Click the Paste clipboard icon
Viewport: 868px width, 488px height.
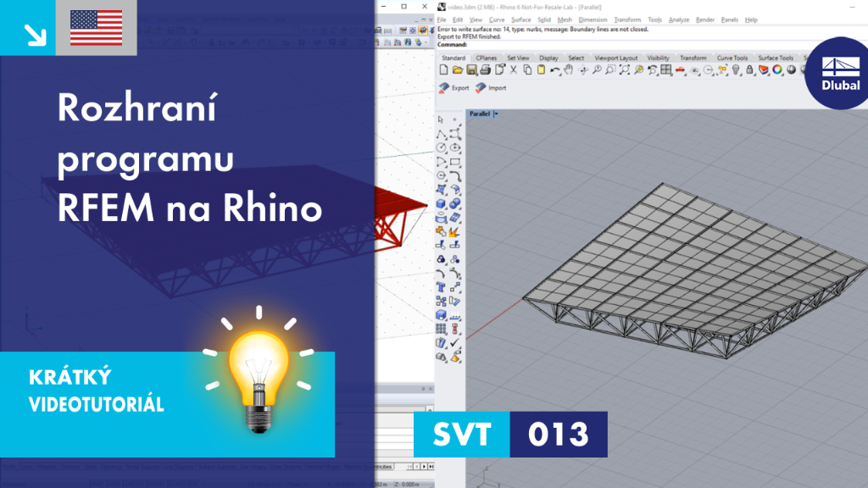click(541, 70)
